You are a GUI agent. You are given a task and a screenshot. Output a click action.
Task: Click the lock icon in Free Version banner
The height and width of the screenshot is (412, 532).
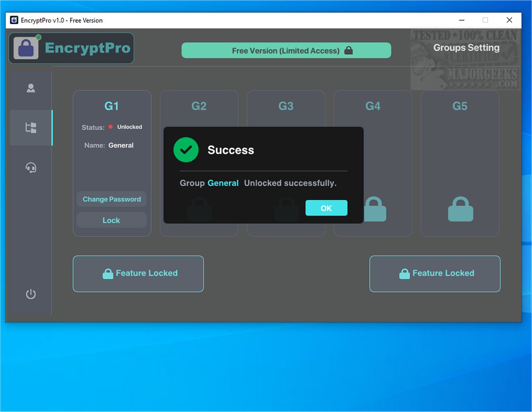[x=348, y=50]
